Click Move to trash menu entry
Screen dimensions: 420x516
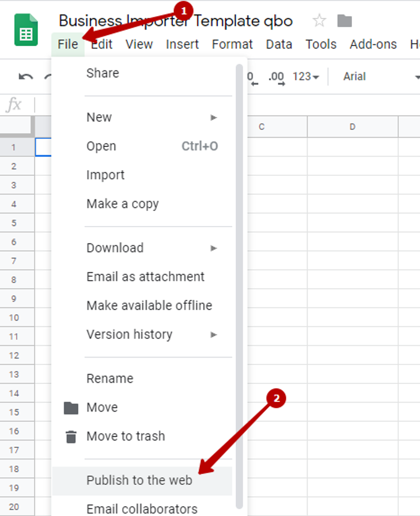(x=126, y=436)
